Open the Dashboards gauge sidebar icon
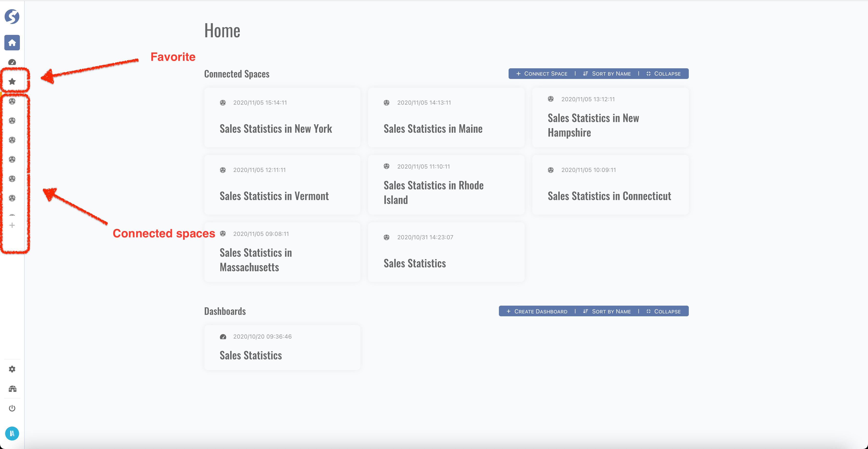The width and height of the screenshot is (868, 449). [12, 62]
